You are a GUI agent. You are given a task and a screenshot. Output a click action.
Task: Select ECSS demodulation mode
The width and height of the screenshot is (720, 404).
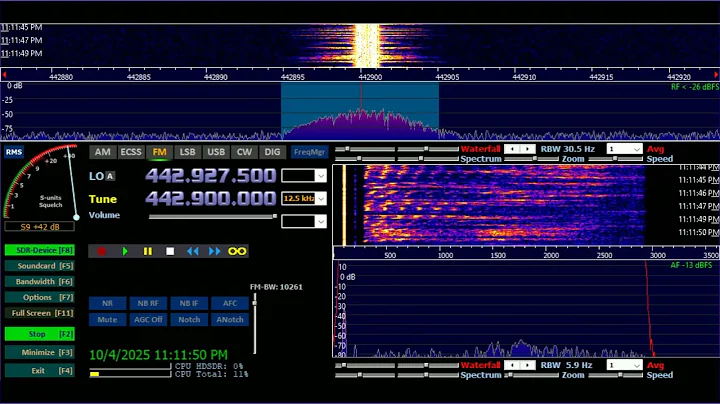131,152
